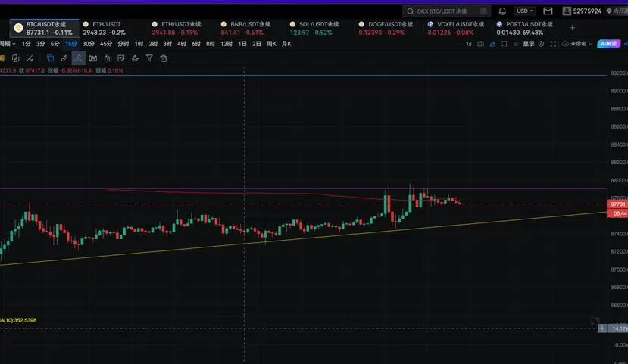Open the filter funnel tool
Image resolution: width=628 pixels, height=364 pixels.
[x=149, y=58]
